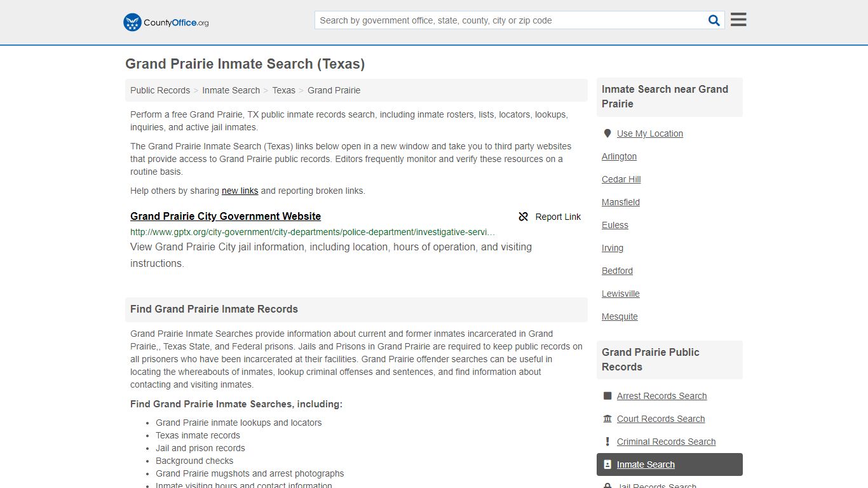The height and width of the screenshot is (488, 868).
Task: Click 'Jail and prison records' list item
Action: coord(200,448)
